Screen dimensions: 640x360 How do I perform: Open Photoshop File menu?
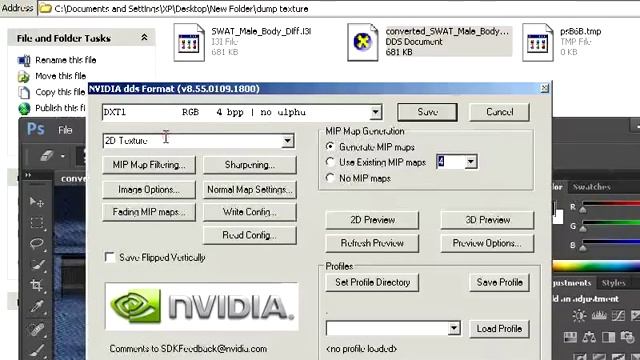tap(65, 130)
